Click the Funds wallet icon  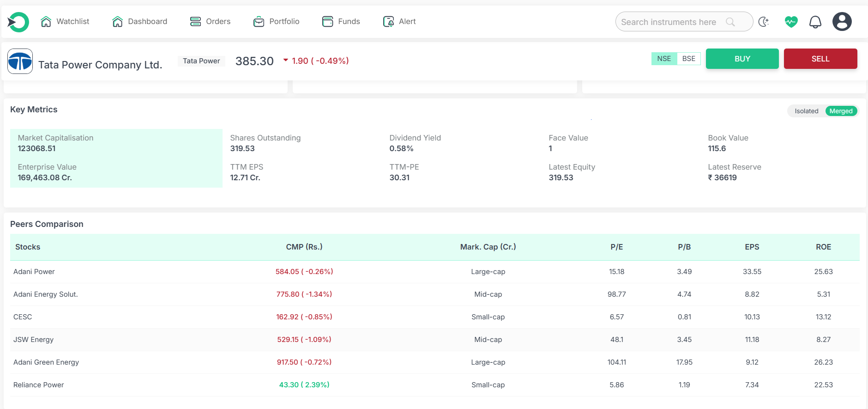[x=328, y=22]
